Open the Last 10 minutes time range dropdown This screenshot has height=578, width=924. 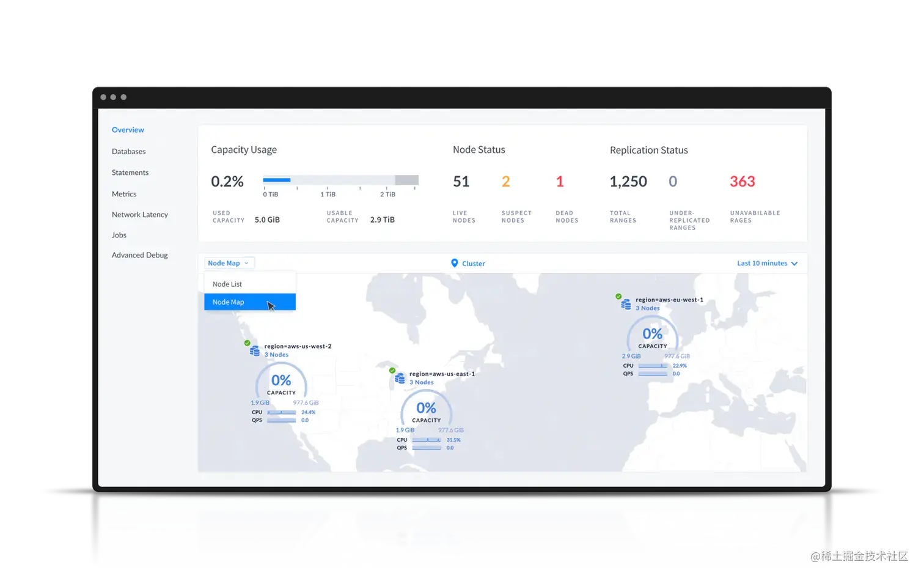(x=768, y=263)
